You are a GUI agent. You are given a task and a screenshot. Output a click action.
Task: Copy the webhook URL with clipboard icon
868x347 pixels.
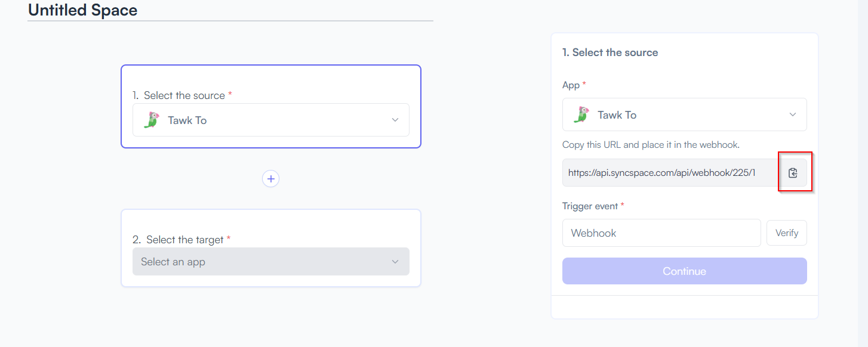793,173
